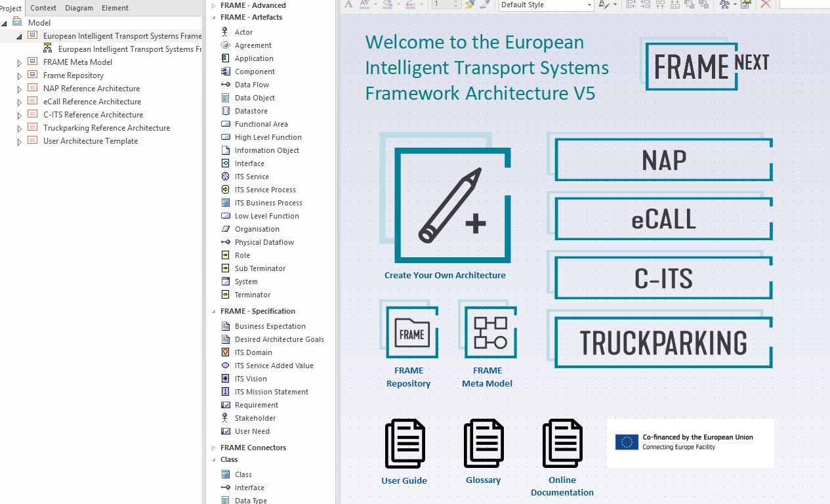Expand the FRAME Connectors toolbox section
The image size is (830, 504).
213,448
